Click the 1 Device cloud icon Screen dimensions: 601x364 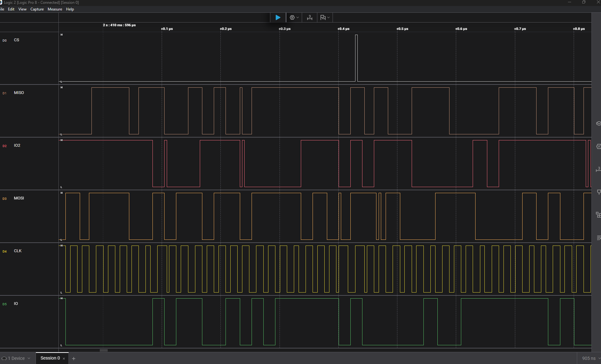[x=4, y=358]
